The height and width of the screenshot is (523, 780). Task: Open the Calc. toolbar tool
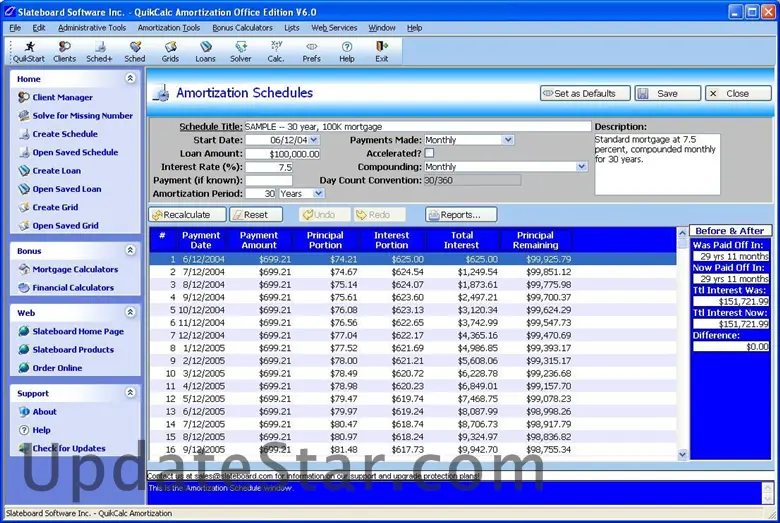tap(276, 52)
